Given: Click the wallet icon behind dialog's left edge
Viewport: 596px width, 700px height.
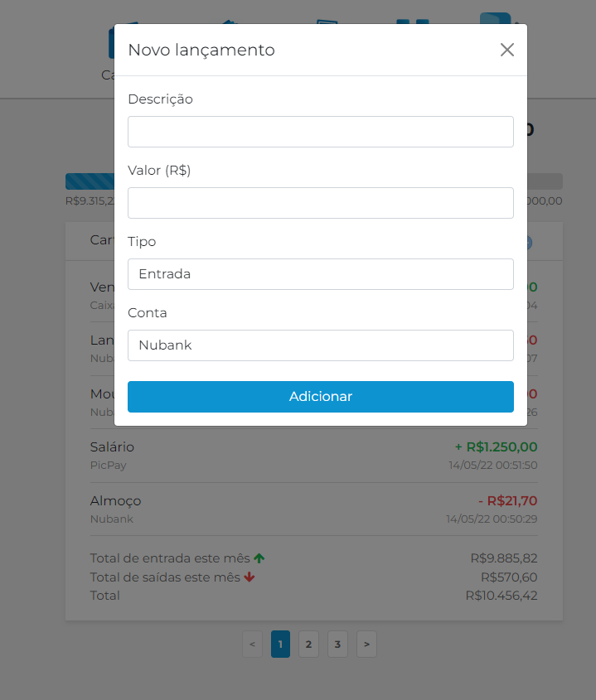Looking at the screenshot, I should click(111, 43).
